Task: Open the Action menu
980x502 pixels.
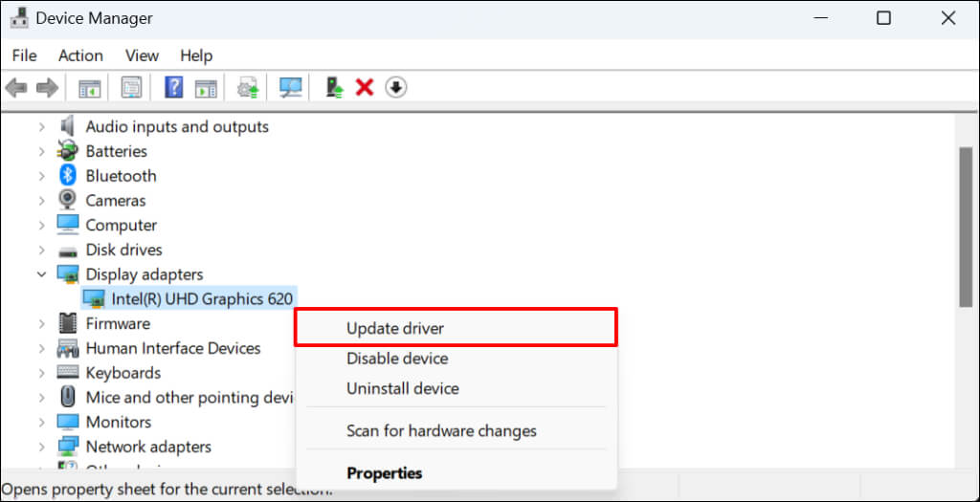Action: [80, 55]
